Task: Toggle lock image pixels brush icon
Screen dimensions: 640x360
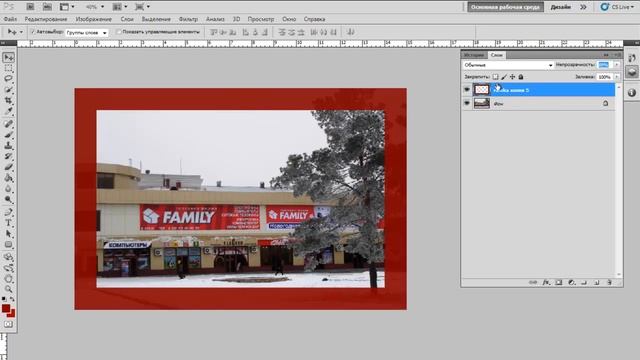Action: [x=504, y=77]
